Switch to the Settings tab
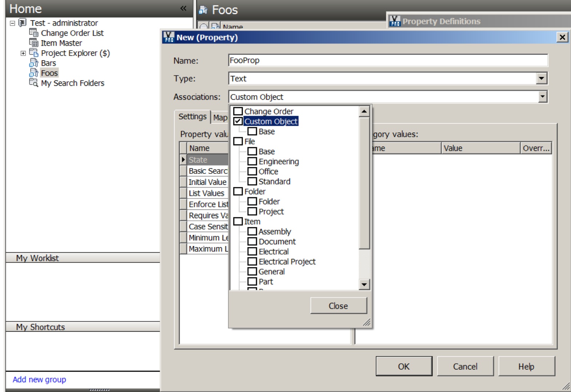The width and height of the screenshot is (571, 392). click(192, 116)
